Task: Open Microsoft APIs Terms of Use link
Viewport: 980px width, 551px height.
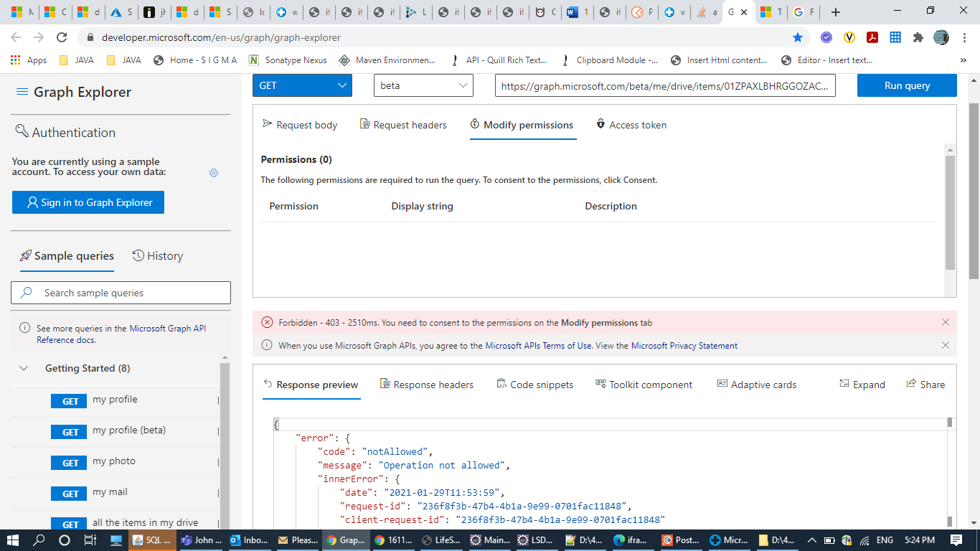Action: [x=539, y=346]
